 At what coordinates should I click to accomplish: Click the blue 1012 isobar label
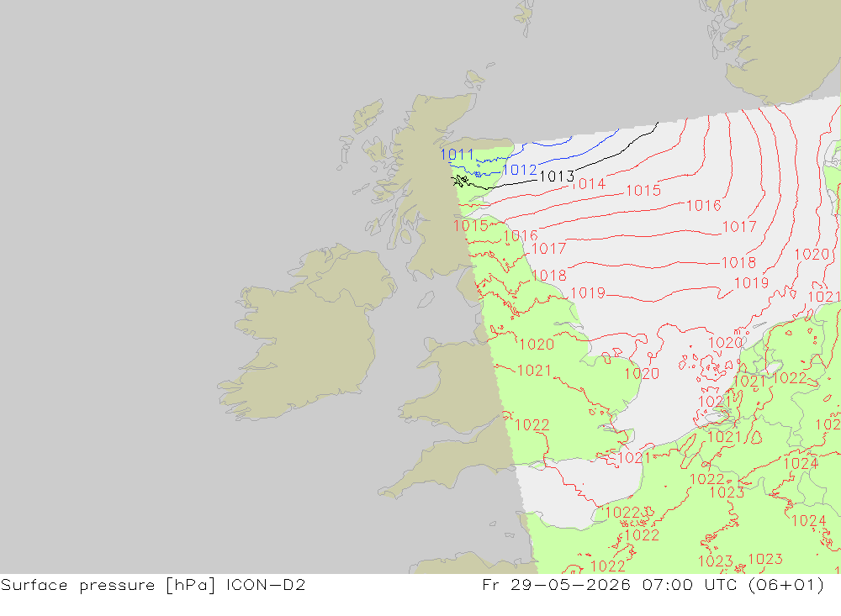520,170
